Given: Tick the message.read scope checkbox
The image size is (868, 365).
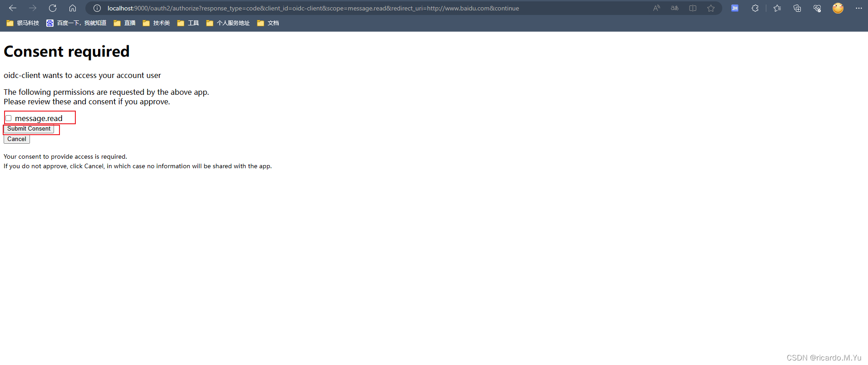Looking at the screenshot, I should [8, 118].
